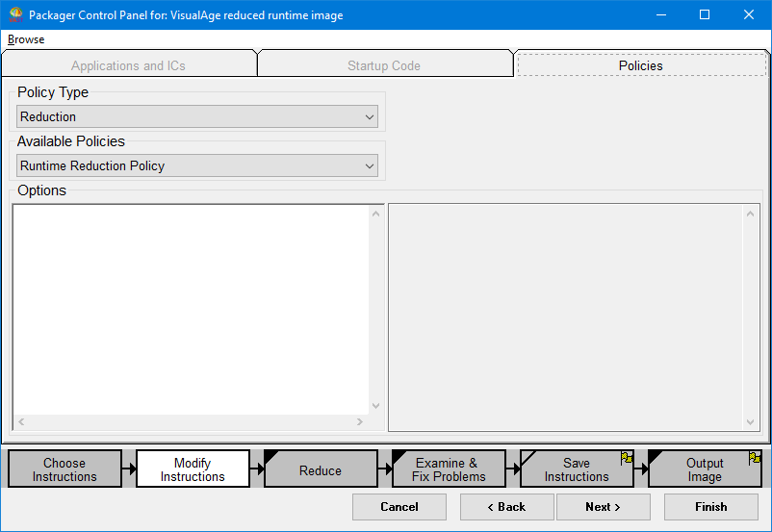Click the yellow flag icon on Save Instructions
This screenshot has height=532, width=772.
coord(627,458)
